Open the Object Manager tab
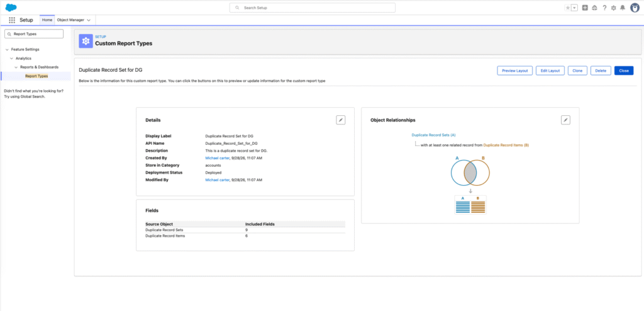The image size is (644, 311). point(70,20)
